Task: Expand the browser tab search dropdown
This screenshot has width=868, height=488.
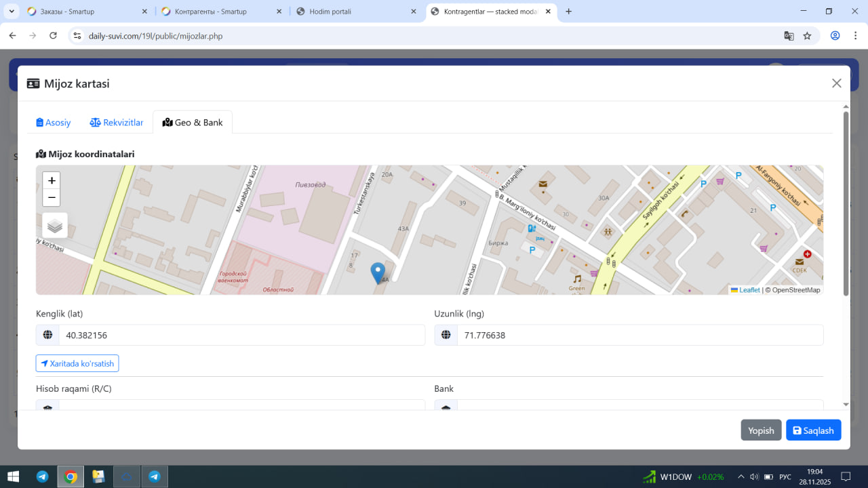Action: [x=12, y=12]
